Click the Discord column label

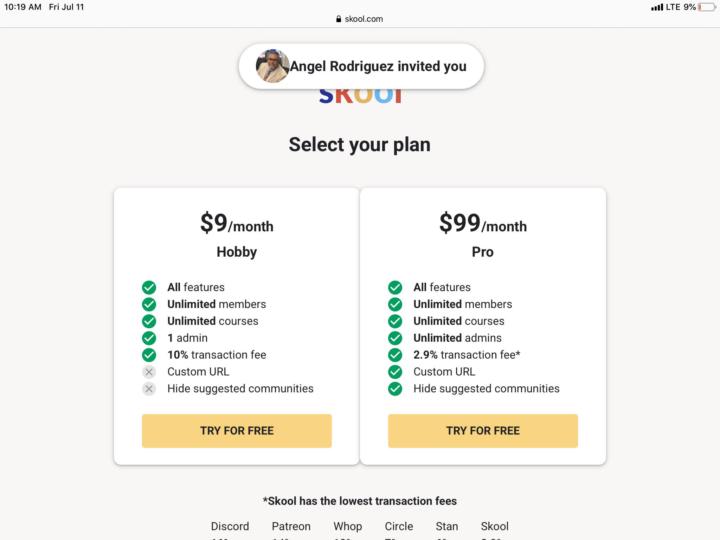(x=230, y=526)
